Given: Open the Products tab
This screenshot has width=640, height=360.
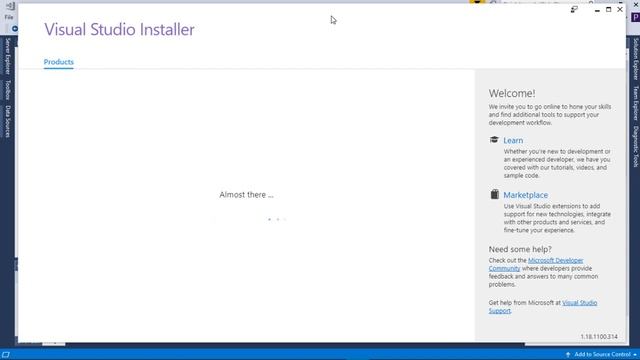Looking at the screenshot, I should (x=59, y=62).
